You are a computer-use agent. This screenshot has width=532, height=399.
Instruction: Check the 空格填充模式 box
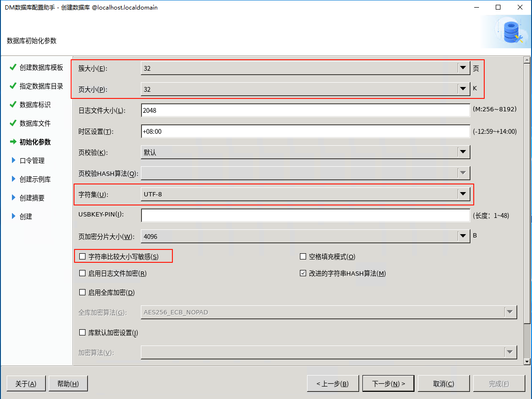pos(303,257)
